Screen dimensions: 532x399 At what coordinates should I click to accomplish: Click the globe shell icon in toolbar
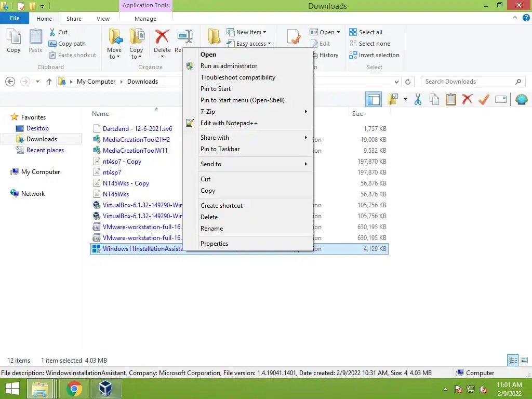click(x=522, y=99)
